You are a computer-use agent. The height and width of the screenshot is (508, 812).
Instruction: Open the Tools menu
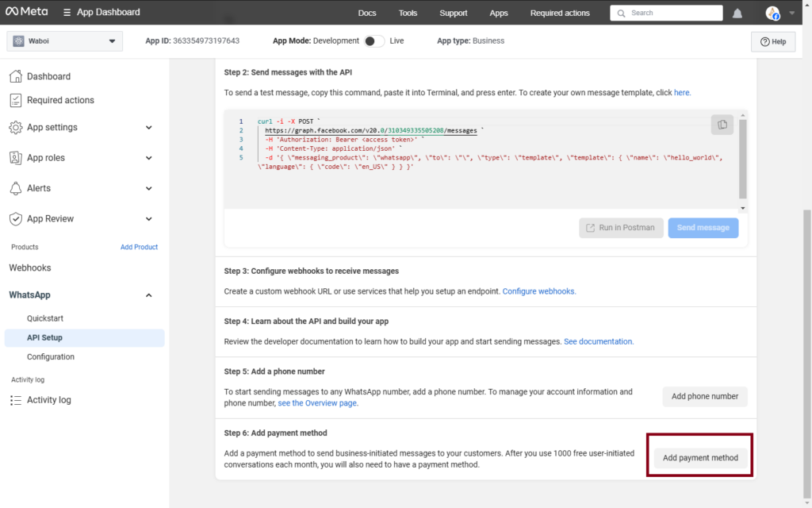[x=408, y=13]
